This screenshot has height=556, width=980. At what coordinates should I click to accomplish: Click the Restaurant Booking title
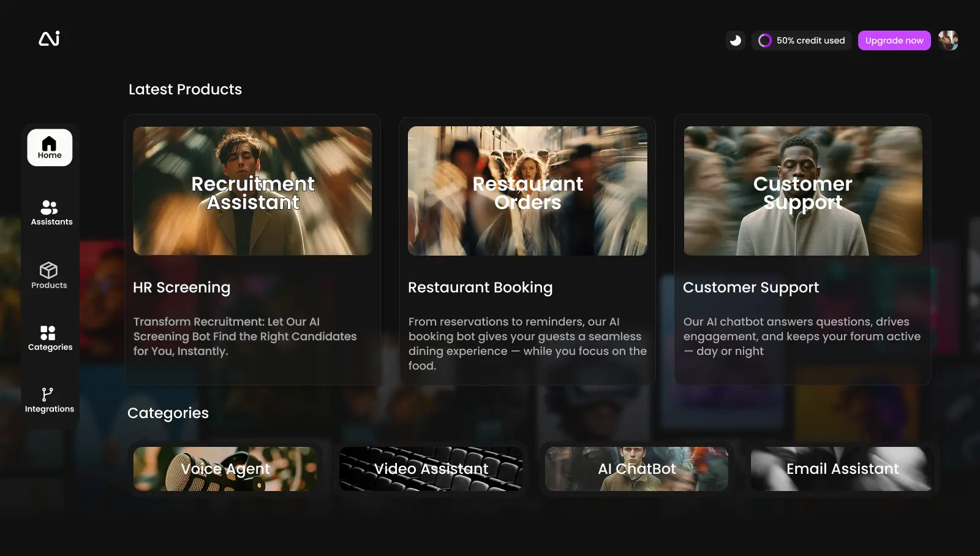click(x=480, y=288)
